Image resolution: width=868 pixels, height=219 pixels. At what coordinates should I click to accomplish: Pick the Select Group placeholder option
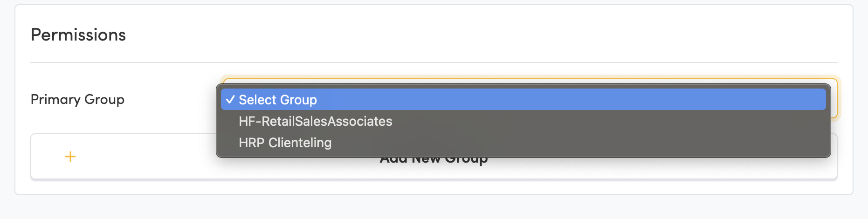pos(278,100)
